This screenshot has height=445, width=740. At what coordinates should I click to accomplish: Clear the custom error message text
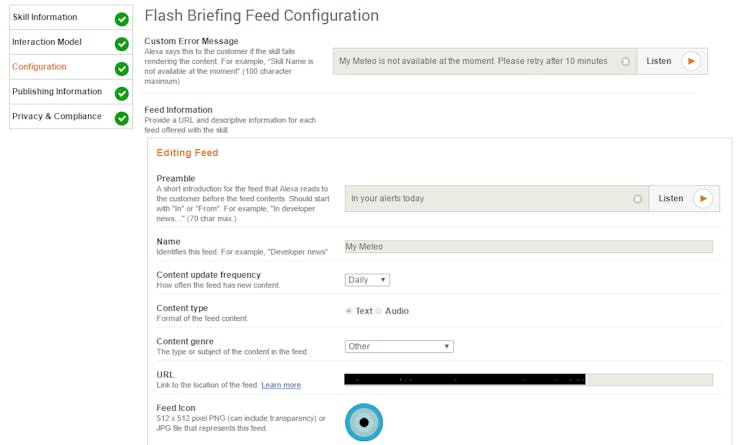[625, 61]
